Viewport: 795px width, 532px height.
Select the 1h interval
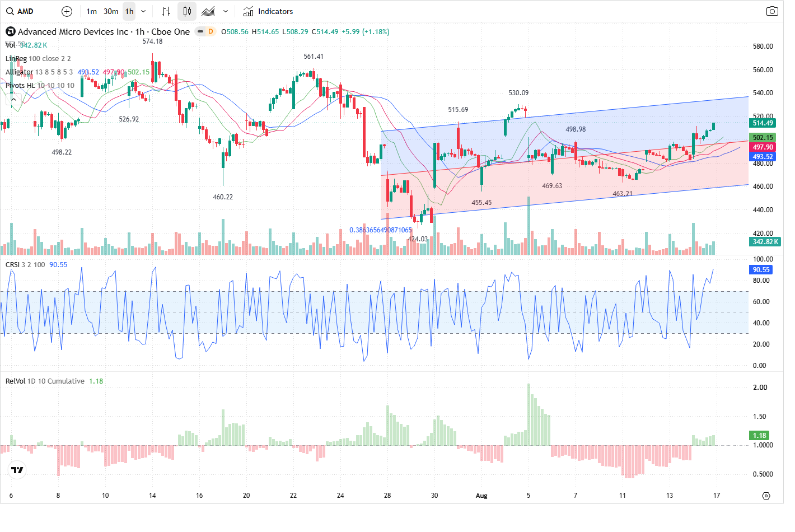click(x=129, y=11)
